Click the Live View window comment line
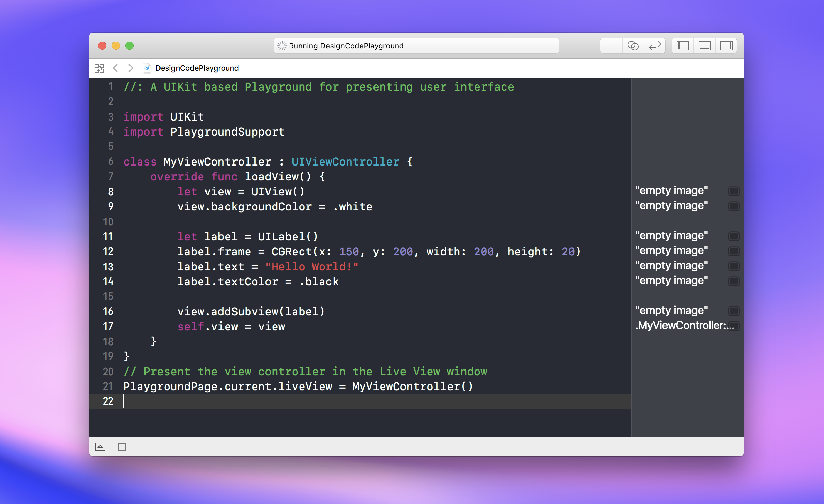The image size is (824, 504). pos(305,372)
